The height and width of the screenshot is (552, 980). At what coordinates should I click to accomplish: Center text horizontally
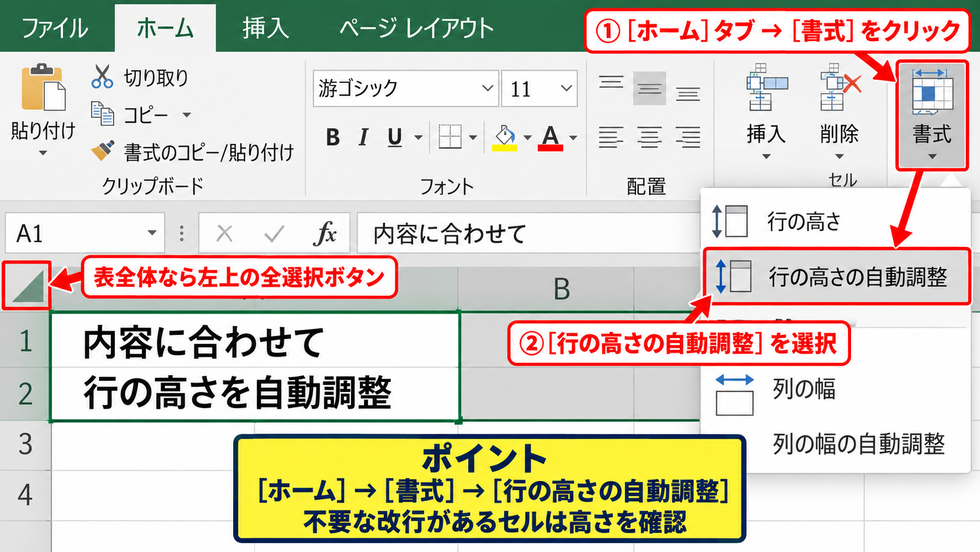pyautogui.click(x=649, y=137)
